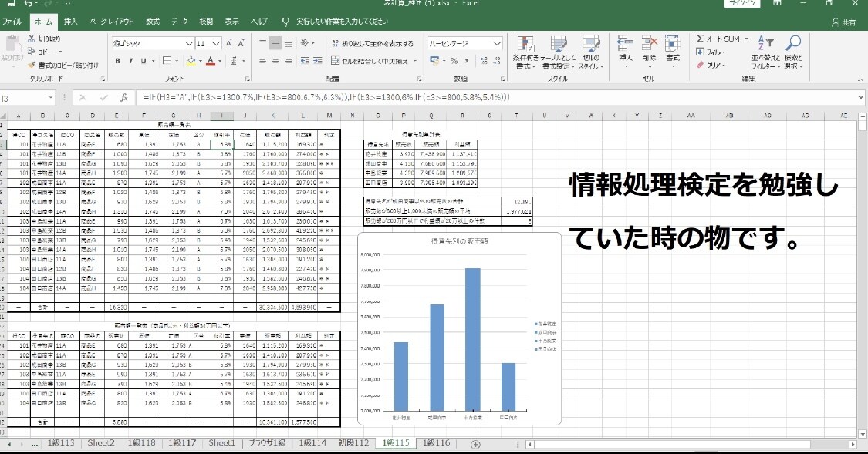Toggle Wrap Text (折り返して全体を表示する)

coord(373,43)
